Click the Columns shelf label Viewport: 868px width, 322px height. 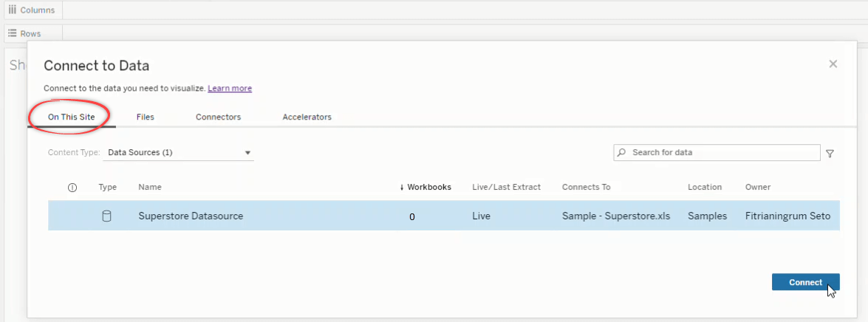[x=38, y=10]
